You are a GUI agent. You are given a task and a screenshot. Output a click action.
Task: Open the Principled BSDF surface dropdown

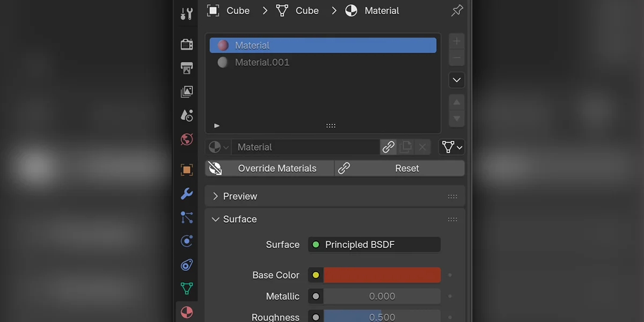pyautogui.click(x=374, y=244)
